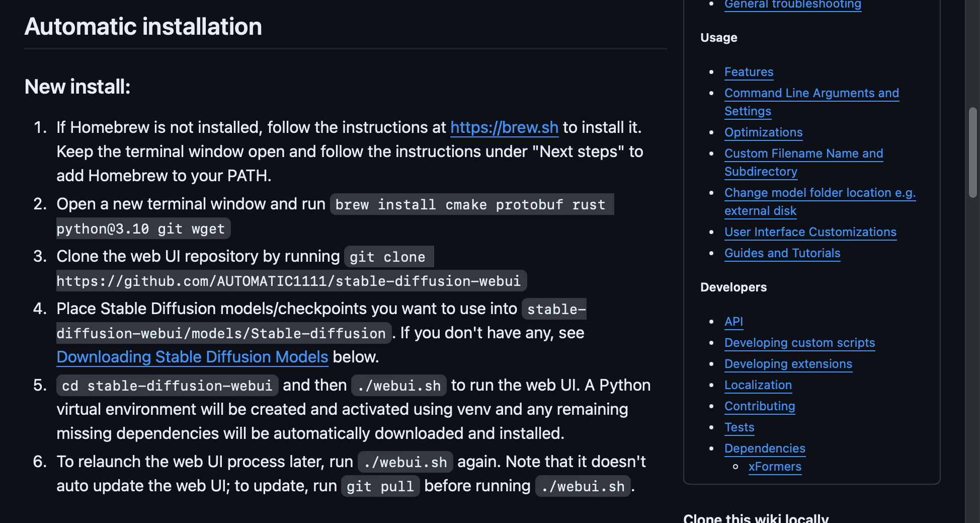Viewport: 980px width, 523px height.
Task: Open Developing custom scripts page
Action: point(799,343)
